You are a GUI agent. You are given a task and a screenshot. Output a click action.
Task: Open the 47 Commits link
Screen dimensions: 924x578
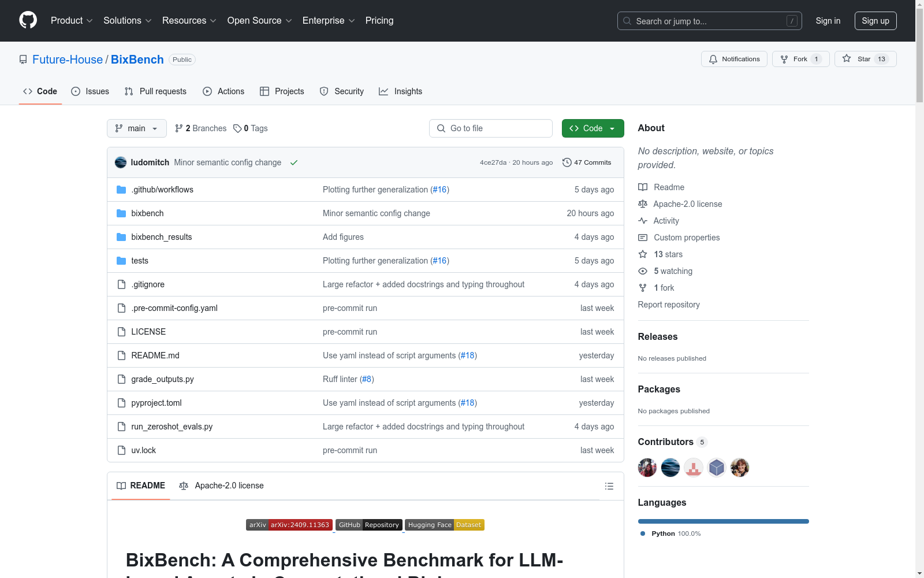point(587,162)
